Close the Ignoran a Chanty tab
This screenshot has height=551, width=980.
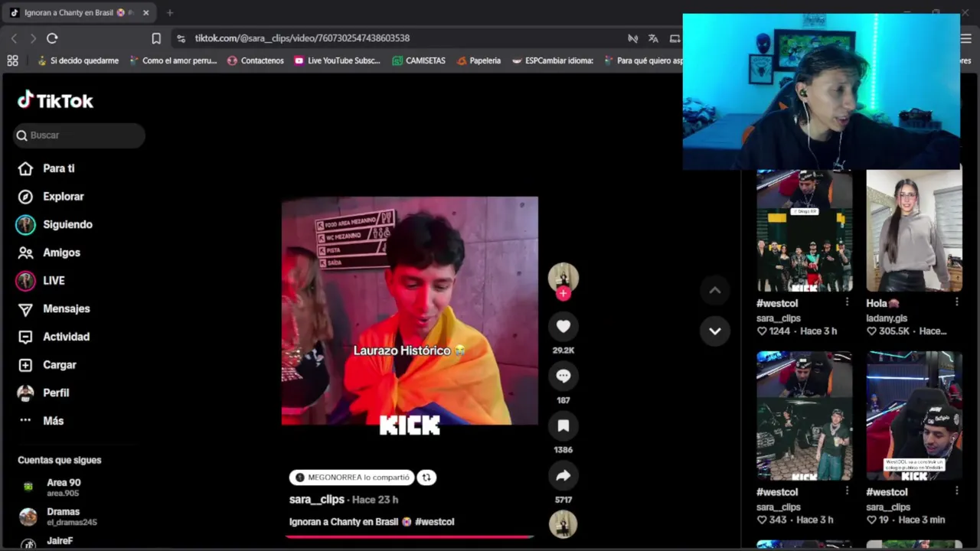coord(145,13)
